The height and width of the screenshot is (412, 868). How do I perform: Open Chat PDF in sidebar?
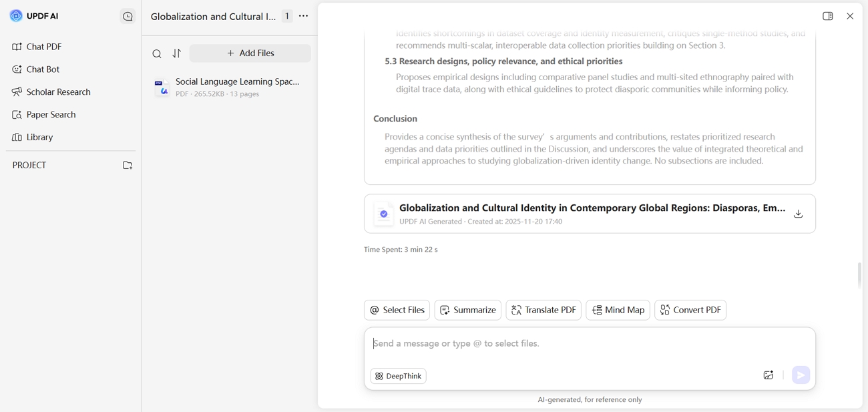click(x=43, y=47)
